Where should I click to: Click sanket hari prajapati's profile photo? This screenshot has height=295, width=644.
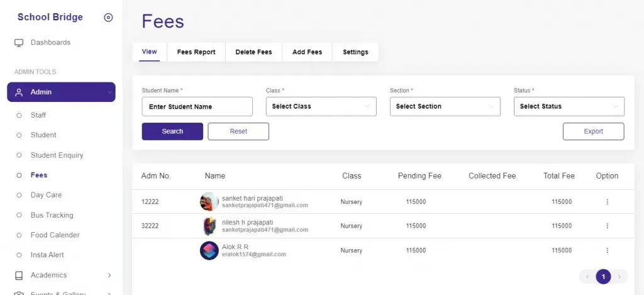click(209, 202)
